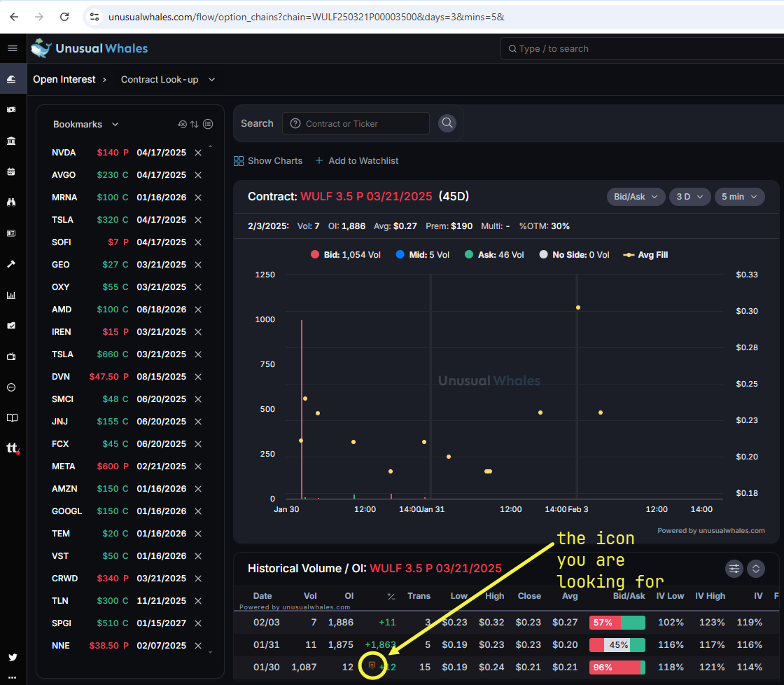784x685 pixels.
Task: Remove the NVDA $140 P bookmark
Action: (198, 153)
